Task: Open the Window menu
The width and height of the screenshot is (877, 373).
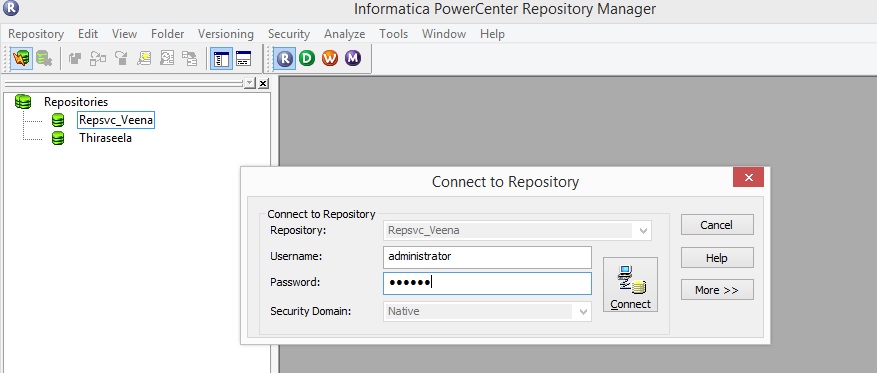Action: (x=444, y=34)
